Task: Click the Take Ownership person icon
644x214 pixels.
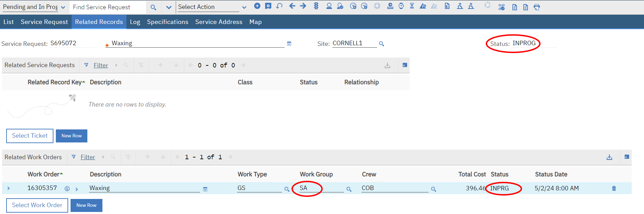Action: point(329,6)
